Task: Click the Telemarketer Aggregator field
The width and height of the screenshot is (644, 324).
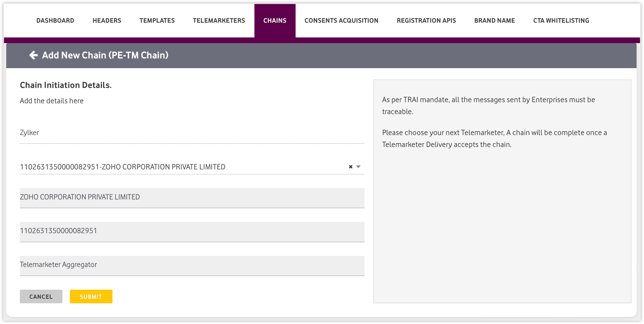Action: click(x=192, y=265)
